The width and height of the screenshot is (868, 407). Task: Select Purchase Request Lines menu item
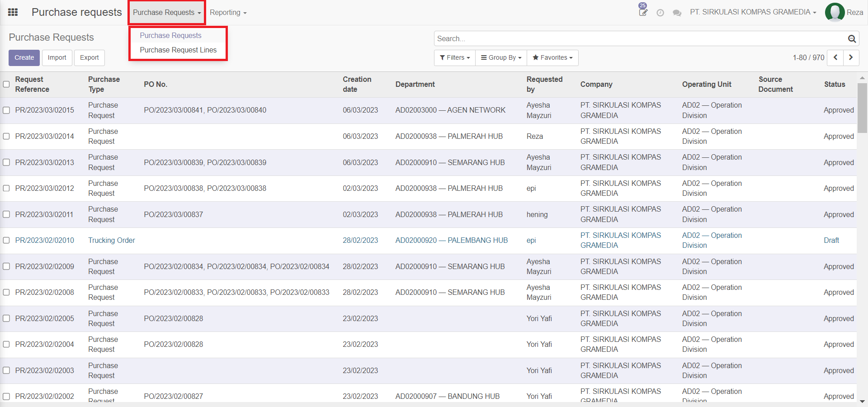coord(178,50)
